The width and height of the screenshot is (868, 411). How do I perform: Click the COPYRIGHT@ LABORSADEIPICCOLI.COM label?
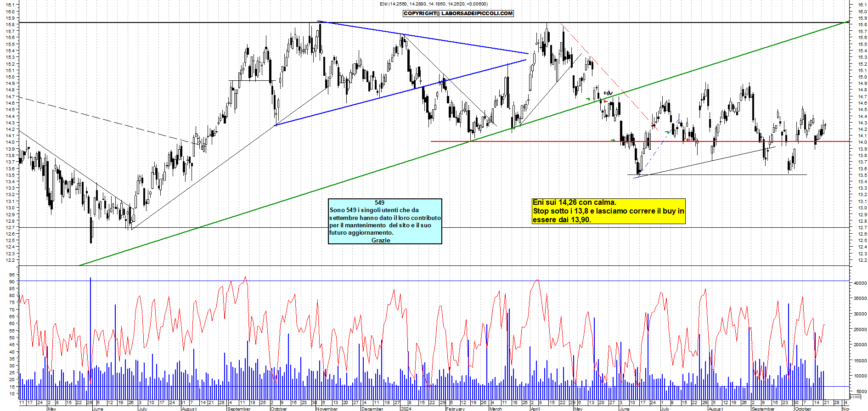coord(458,13)
